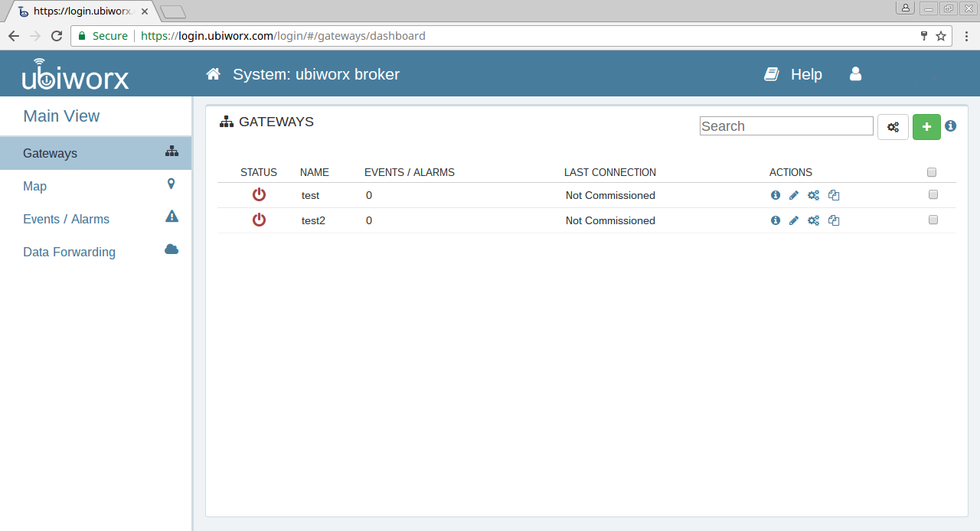Image resolution: width=980 pixels, height=531 pixels.
Task: Click the browser reload button
Action: pos(57,36)
